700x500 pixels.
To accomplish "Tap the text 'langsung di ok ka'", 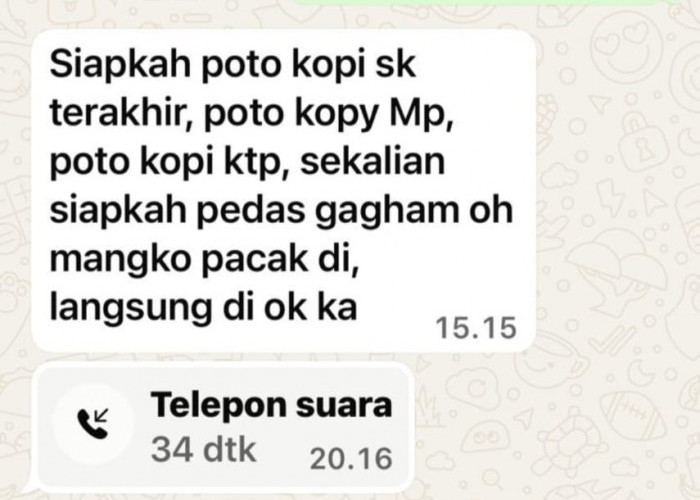I will [203, 308].
